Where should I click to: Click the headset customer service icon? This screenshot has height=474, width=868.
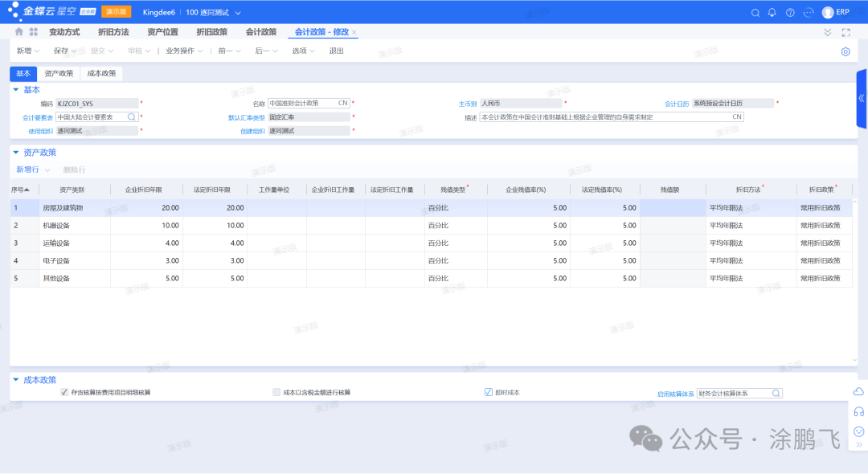[858, 411]
